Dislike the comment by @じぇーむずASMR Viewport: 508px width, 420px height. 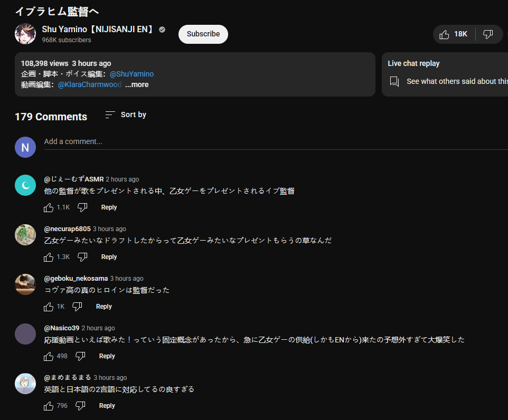82,207
